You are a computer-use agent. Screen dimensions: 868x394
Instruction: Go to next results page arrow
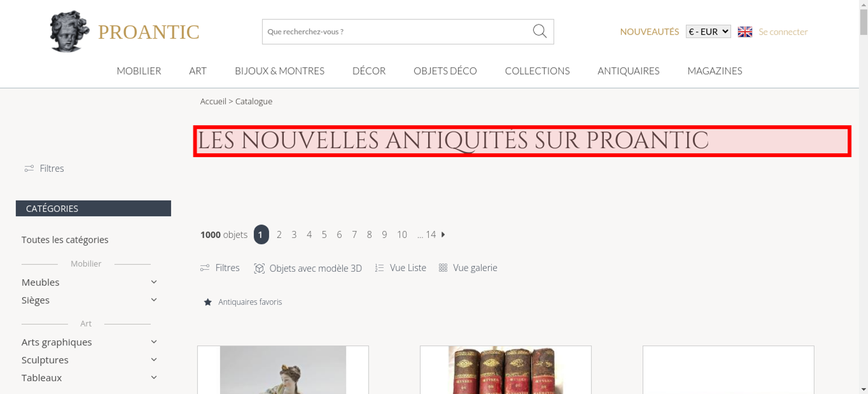(x=443, y=234)
